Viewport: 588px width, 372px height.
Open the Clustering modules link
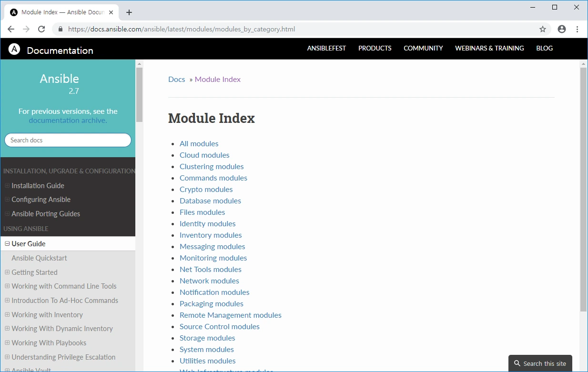point(212,166)
